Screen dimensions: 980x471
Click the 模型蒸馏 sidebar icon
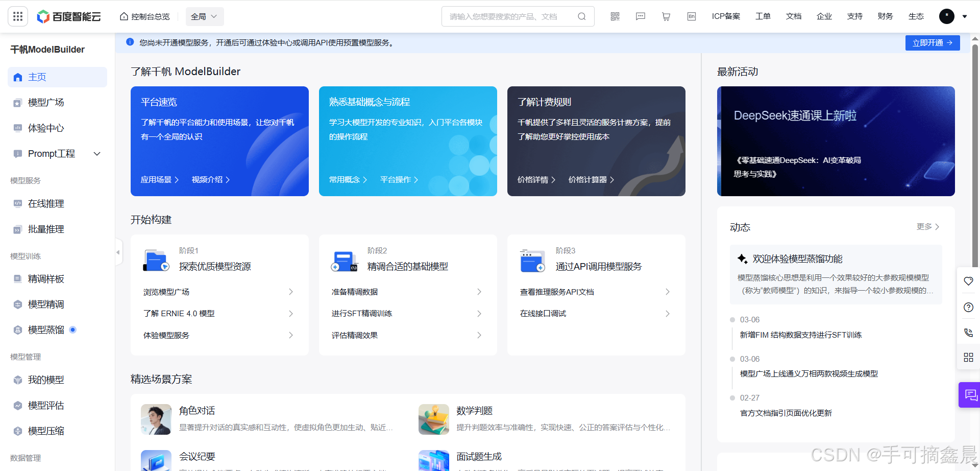(18, 330)
